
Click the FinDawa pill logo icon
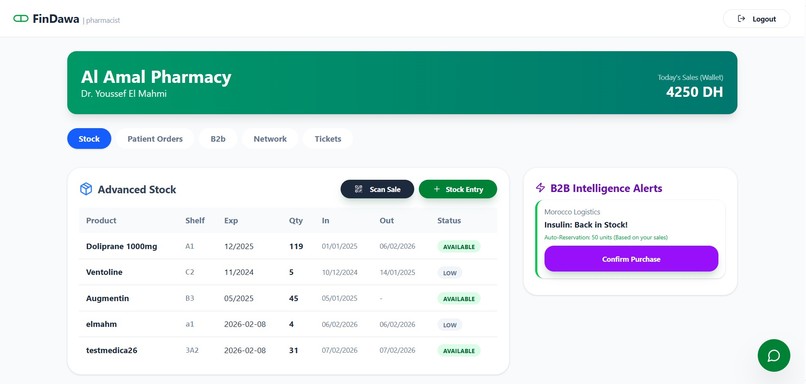click(x=21, y=19)
